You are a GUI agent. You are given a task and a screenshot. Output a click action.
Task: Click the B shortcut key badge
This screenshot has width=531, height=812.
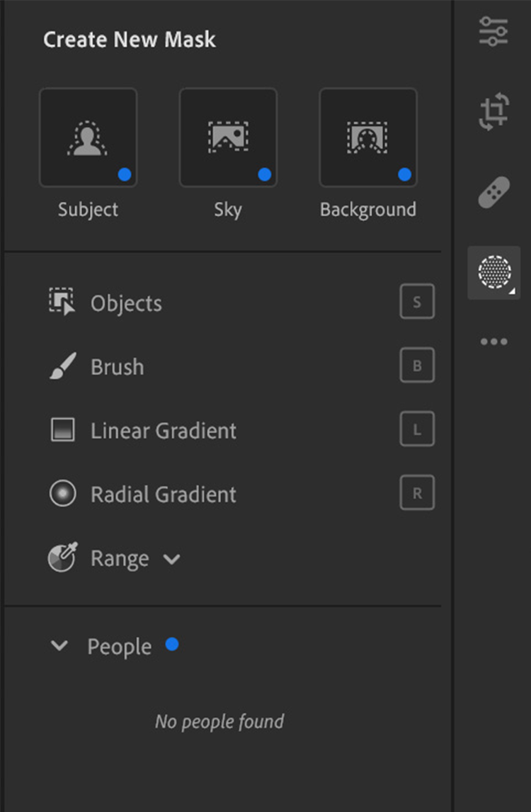coord(417,366)
